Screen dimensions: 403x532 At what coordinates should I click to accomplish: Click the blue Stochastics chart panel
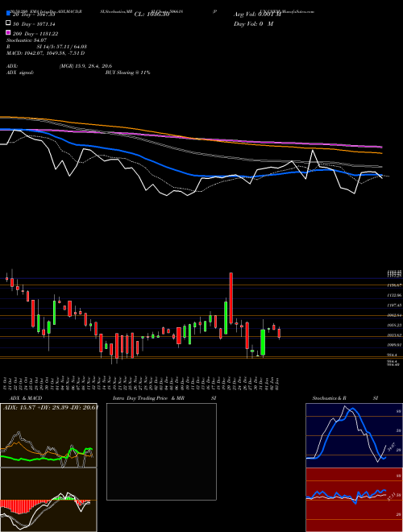[x=354, y=435]
